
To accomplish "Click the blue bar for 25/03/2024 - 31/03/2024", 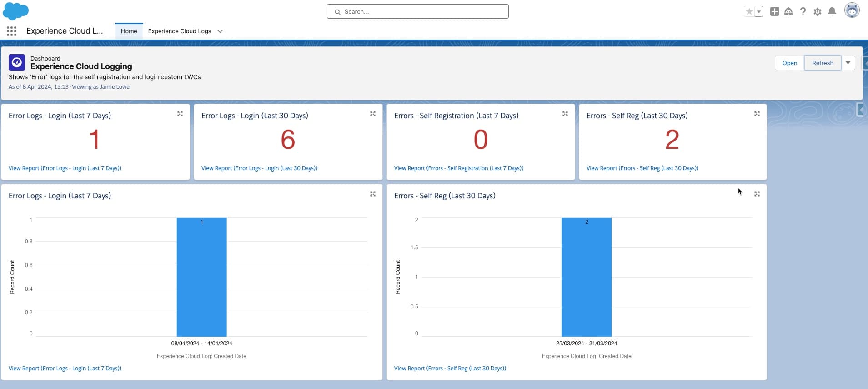I will point(587,277).
